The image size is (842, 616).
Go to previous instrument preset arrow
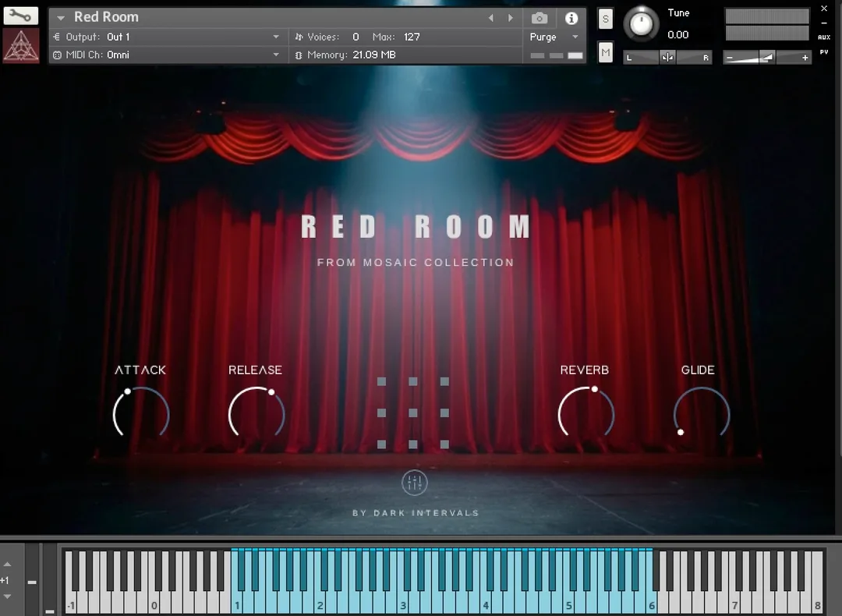pos(490,18)
